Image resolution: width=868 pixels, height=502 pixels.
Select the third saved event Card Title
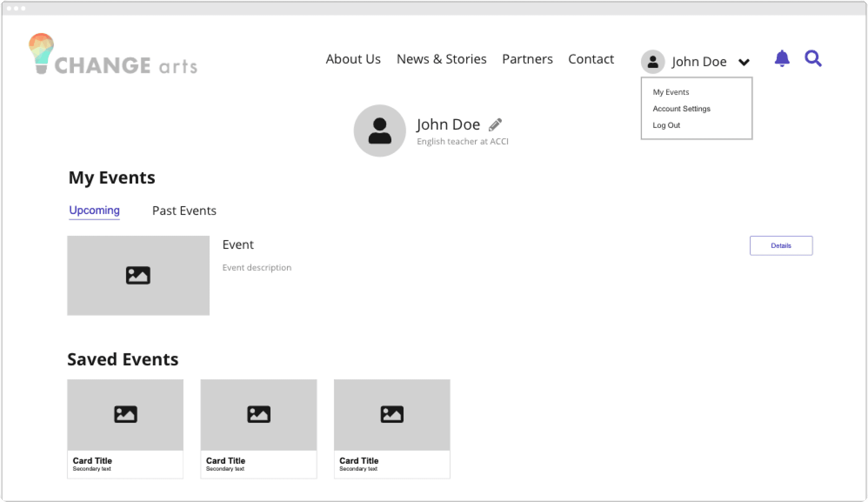359,461
